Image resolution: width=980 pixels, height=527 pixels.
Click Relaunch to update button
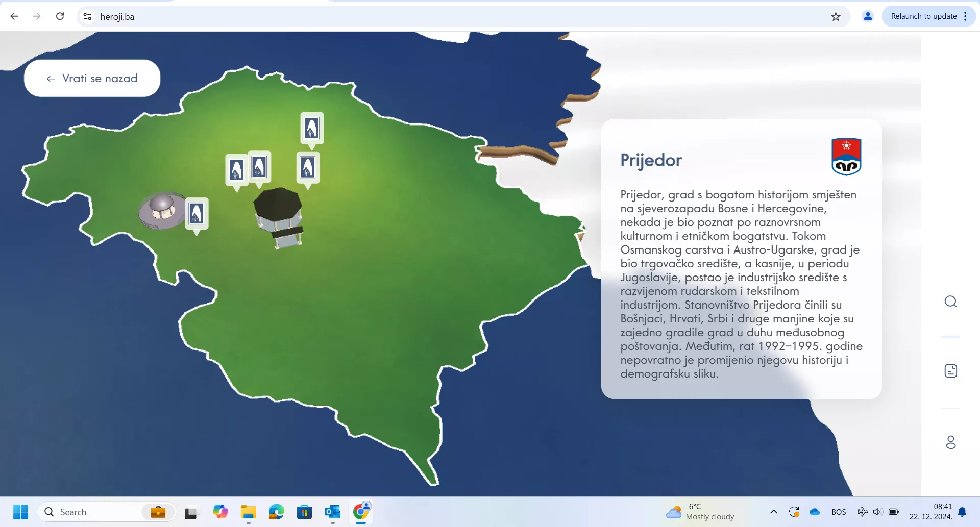tap(923, 16)
